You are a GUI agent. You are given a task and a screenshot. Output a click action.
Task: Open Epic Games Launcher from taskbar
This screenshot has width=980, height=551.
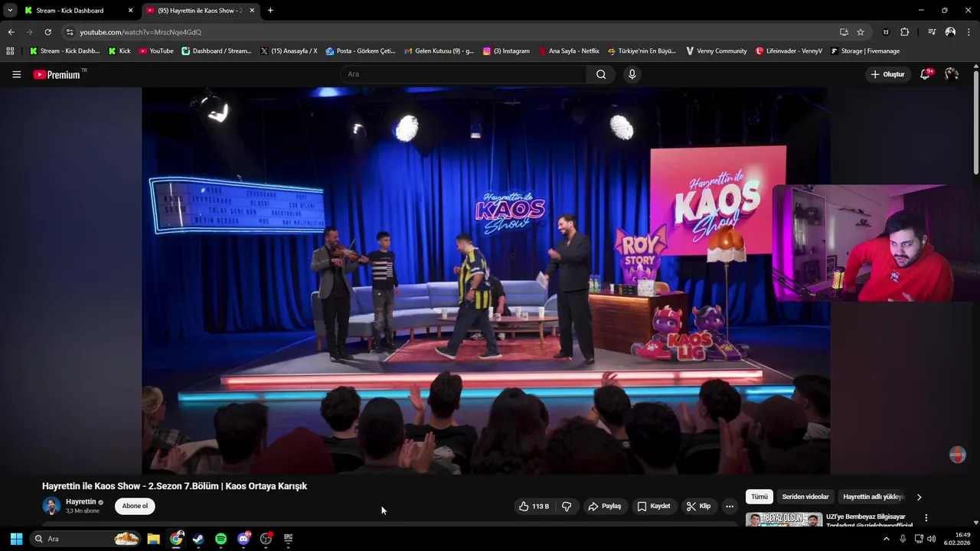[x=288, y=539]
